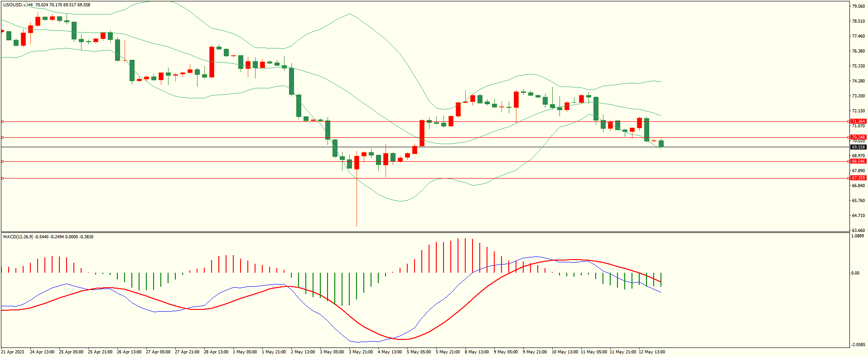Click the divider between chart and MACD panel

(x=424, y=232)
